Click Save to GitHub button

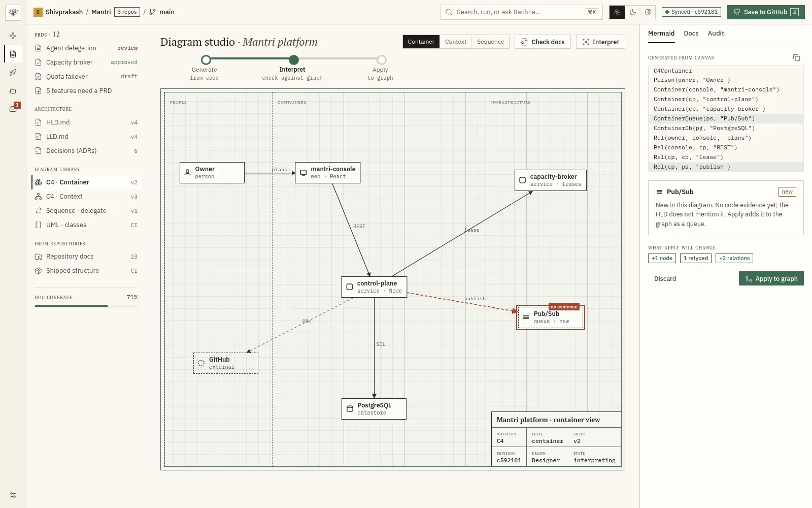tap(766, 12)
